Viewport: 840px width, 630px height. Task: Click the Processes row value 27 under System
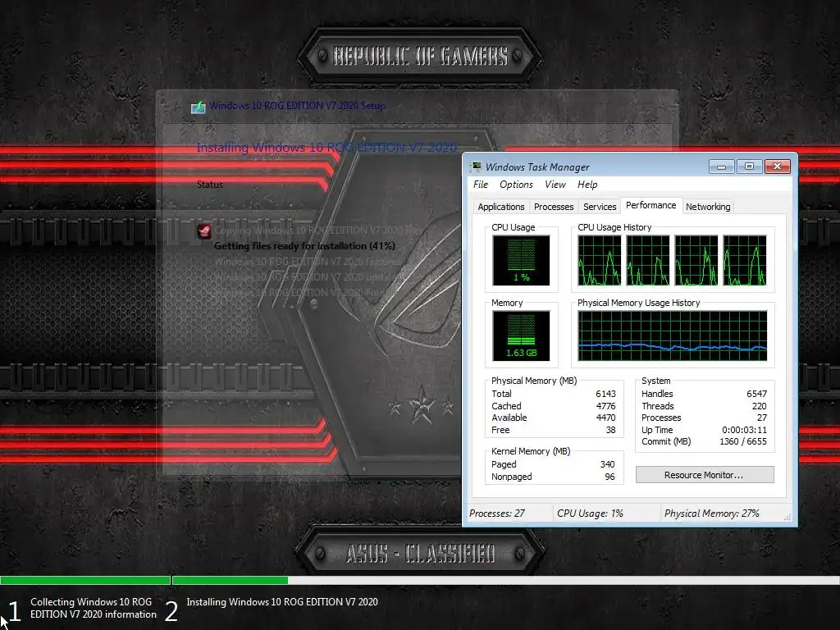pos(762,418)
